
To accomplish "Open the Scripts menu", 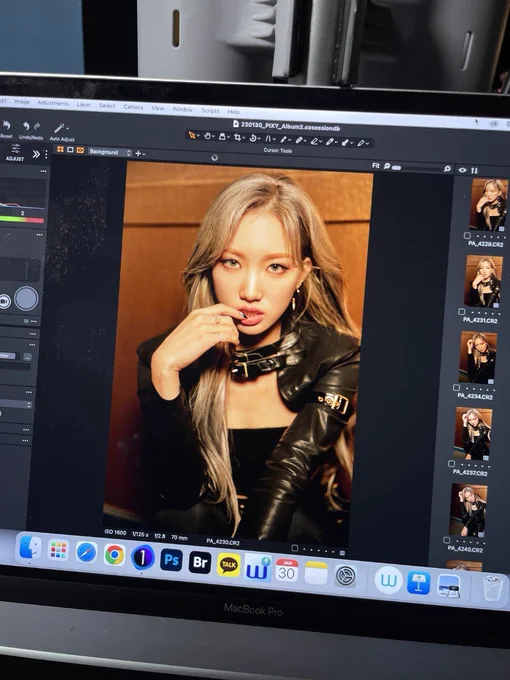I will pyautogui.click(x=210, y=111).
